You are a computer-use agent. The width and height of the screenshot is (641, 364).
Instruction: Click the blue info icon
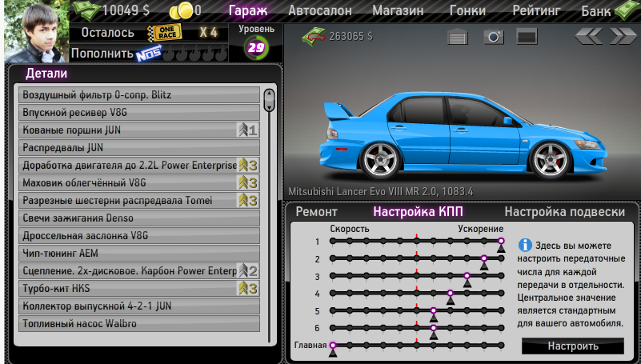pos(525,245)
